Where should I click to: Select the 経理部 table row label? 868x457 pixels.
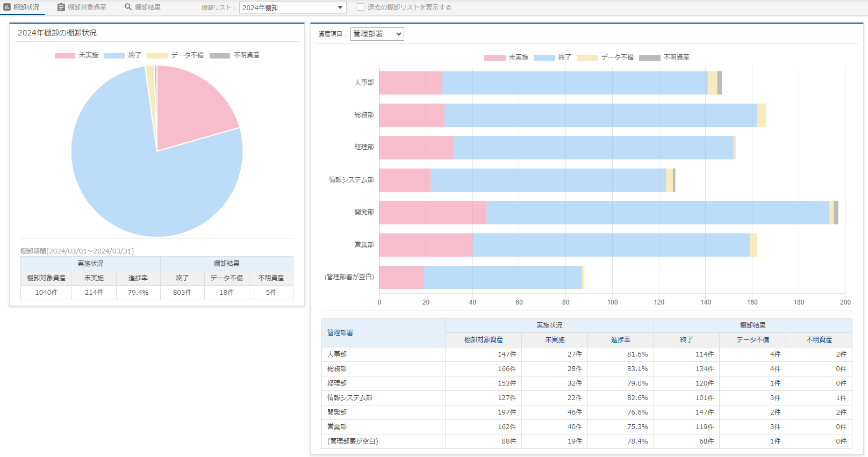coord(337,383)
